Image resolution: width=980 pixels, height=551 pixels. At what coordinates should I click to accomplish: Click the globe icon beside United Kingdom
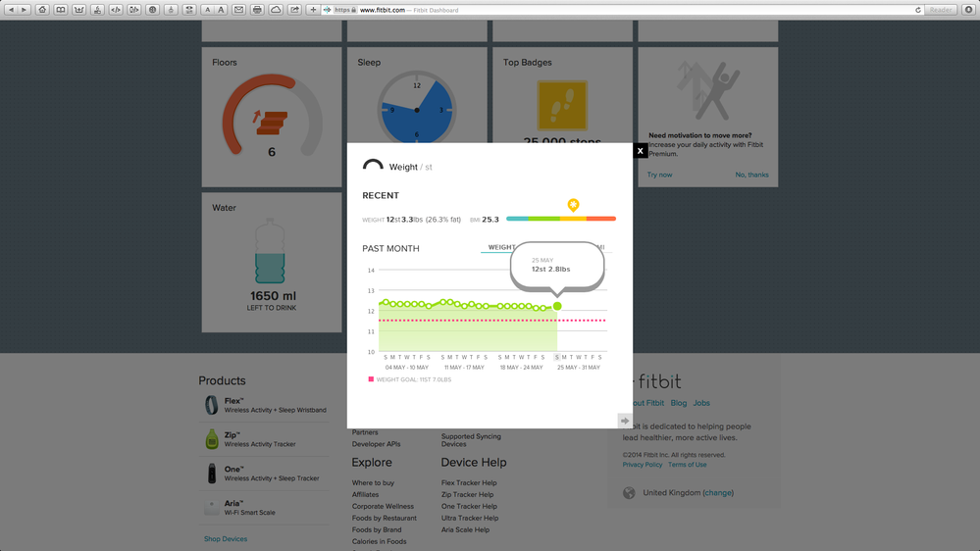pos(629,493)
